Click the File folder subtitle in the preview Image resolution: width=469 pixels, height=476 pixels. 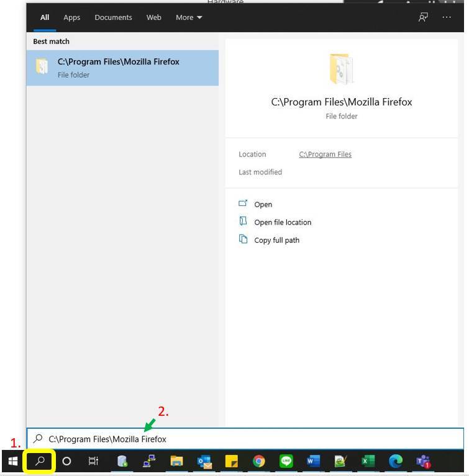(x=341, y=116)
